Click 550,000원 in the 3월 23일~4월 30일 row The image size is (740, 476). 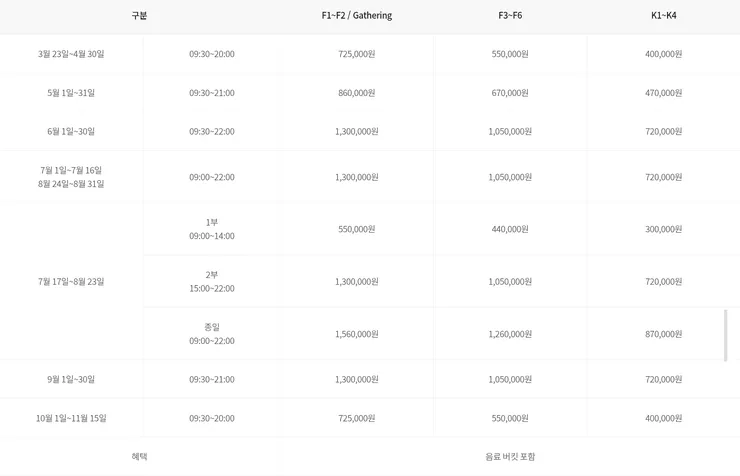coord(510,54)
